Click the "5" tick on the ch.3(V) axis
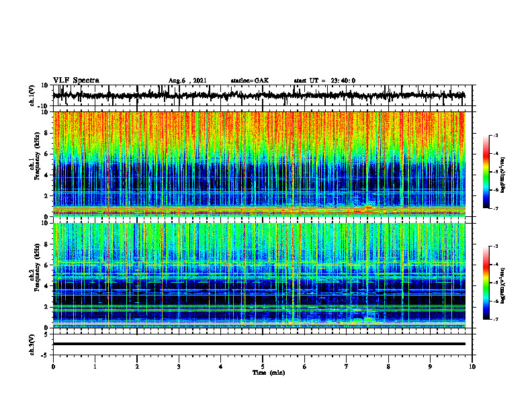This screenshot has width=532, height=411. tap(46, 334)
